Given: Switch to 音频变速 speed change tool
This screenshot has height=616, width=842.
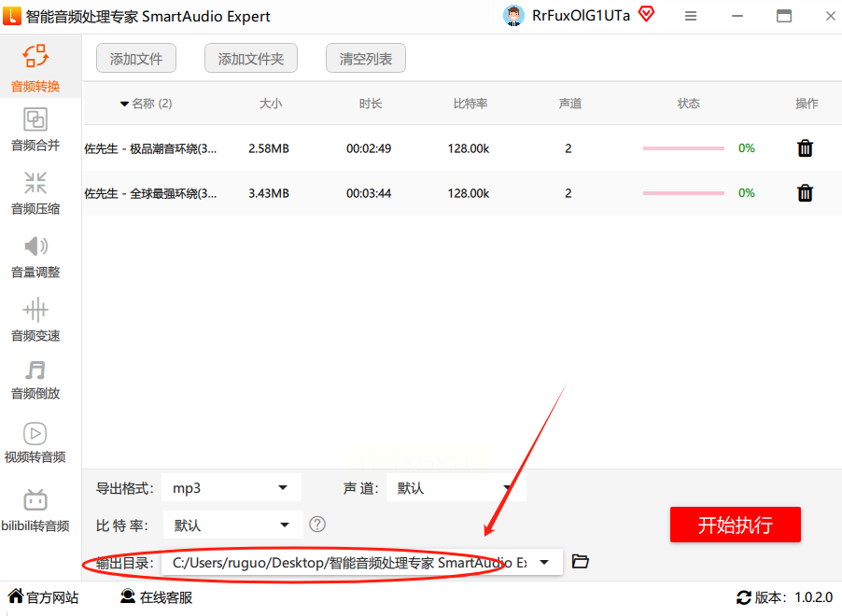Looking at the screenshot, I should coord(35,320).
